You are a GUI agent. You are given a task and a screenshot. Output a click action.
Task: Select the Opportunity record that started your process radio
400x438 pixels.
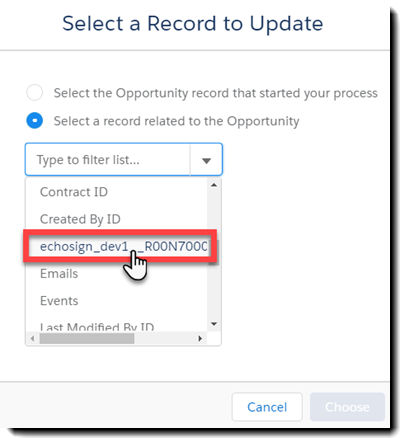[x=35, y=92]
